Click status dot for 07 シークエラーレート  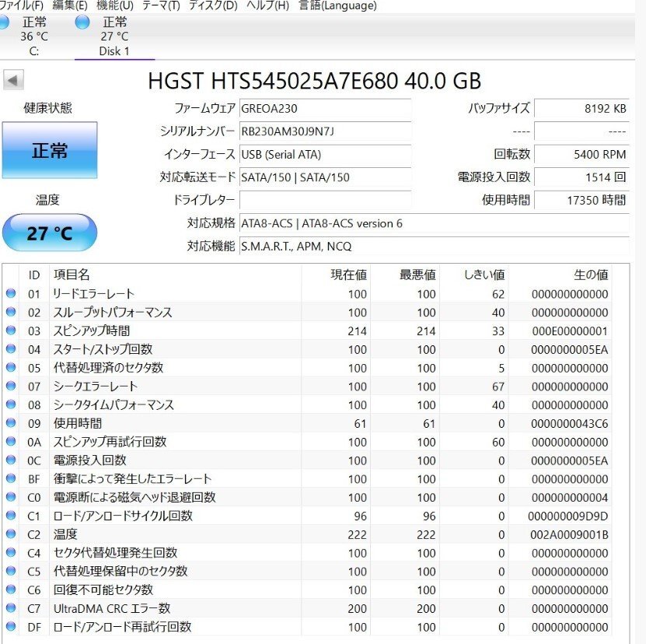[11, 386]
